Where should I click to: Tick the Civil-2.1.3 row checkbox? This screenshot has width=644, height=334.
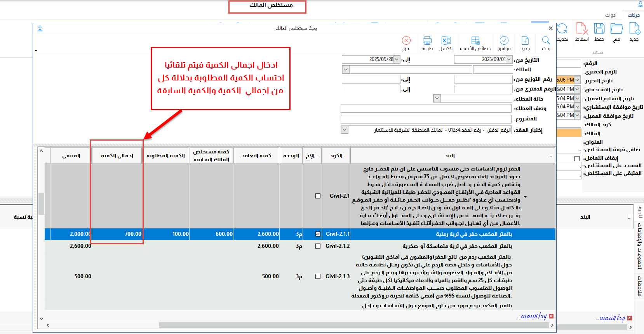click(318, 277)
